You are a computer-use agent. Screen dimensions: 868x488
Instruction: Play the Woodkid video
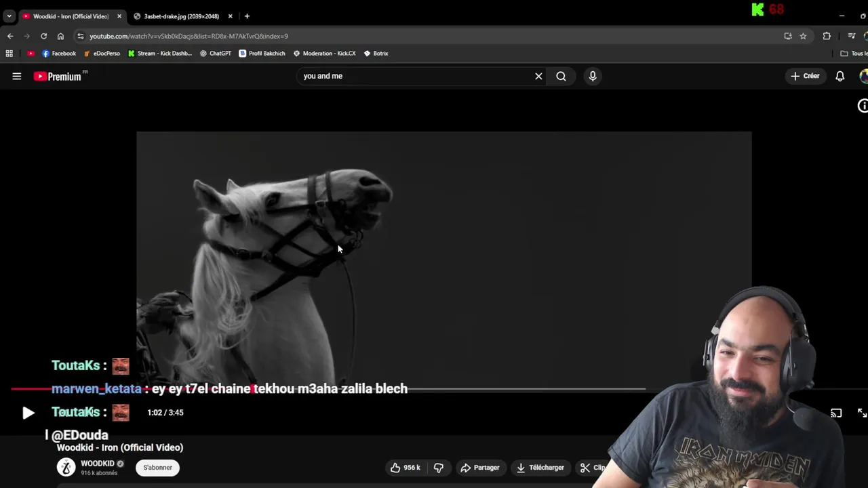(x=28, y=413)
